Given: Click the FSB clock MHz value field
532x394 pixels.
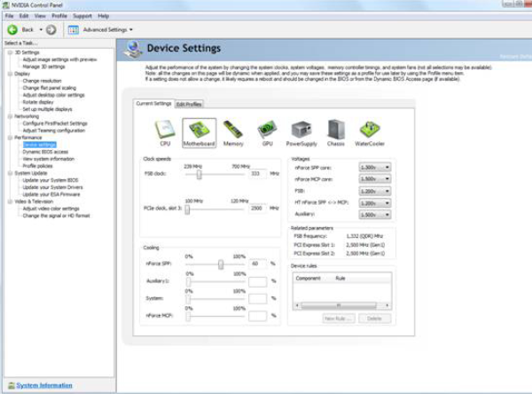Looking at the screenshot, I should (x=258, y=174).
